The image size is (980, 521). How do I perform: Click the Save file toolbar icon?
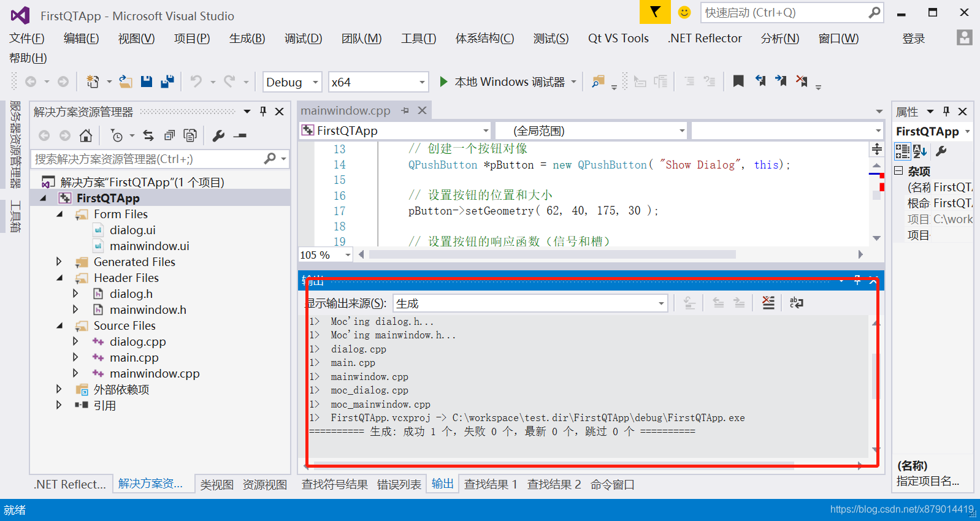click(x=146, y=82)
